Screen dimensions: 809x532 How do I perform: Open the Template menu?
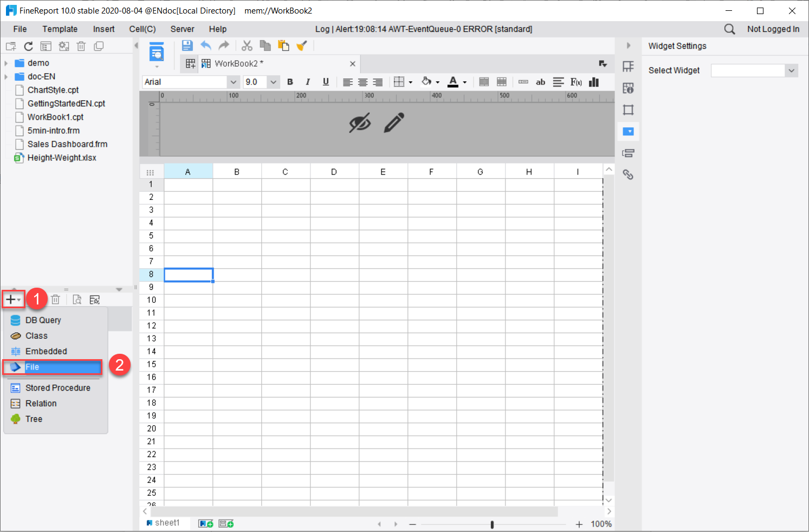point(60,29)
